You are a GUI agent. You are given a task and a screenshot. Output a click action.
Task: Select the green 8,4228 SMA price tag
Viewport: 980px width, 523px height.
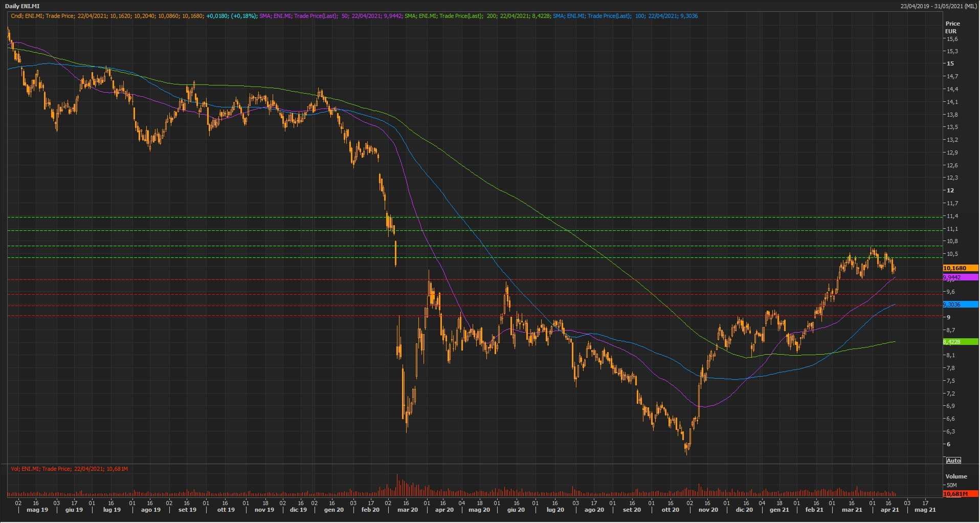(x=960, y=342)
